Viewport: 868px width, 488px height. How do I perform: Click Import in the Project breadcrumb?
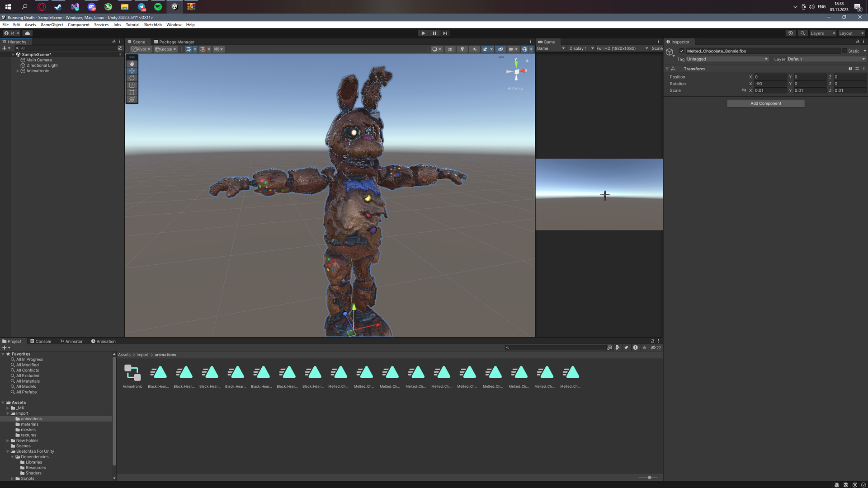tap(142, 355)
